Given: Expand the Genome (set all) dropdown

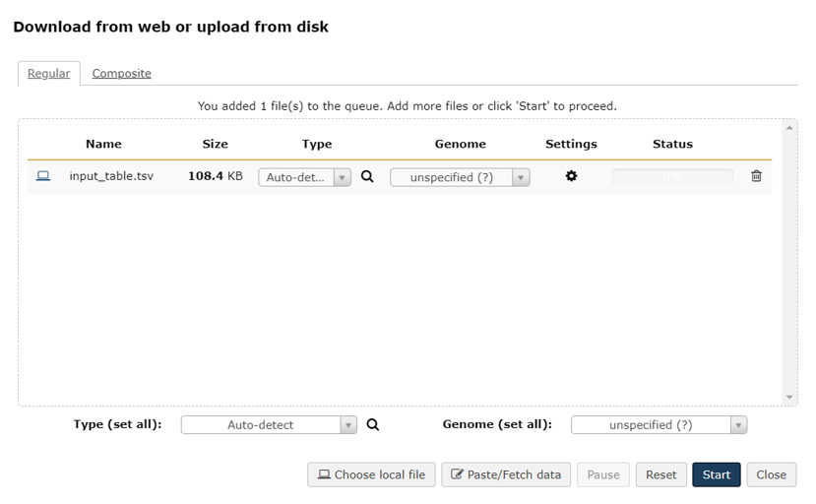Looking at the screenshot, I should pos(659,425).
